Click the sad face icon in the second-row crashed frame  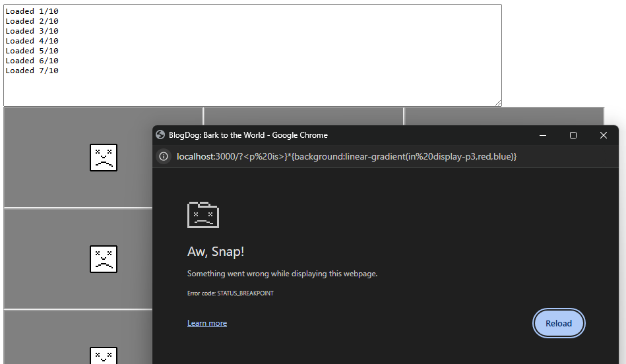pyautogui.click(x=104, y=259)
